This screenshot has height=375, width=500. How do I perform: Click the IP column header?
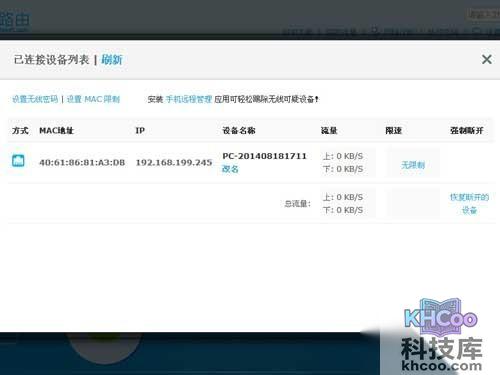pyautogui.click(x=140, y=130)
